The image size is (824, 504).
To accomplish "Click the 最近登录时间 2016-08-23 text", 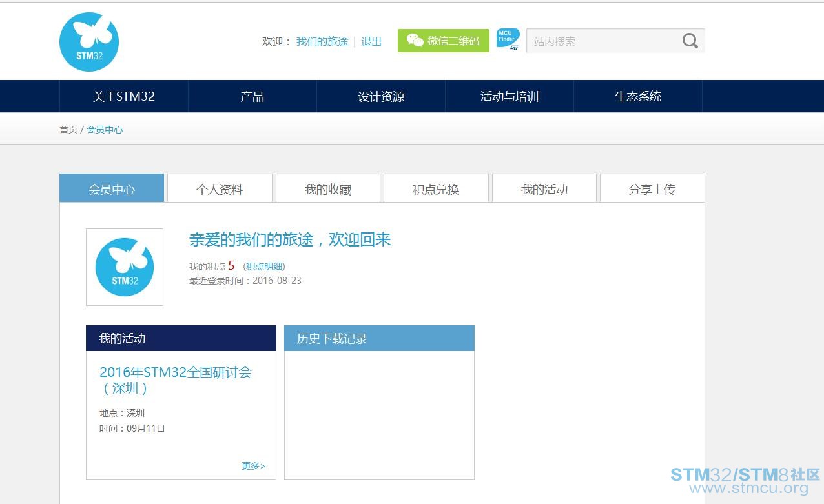I will [245, 281].
